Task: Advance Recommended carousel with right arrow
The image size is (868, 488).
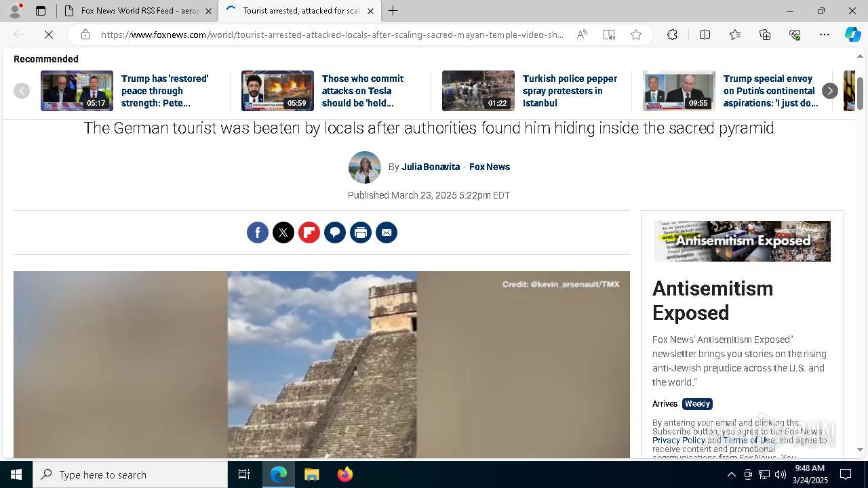Action: tap(830, 91)
